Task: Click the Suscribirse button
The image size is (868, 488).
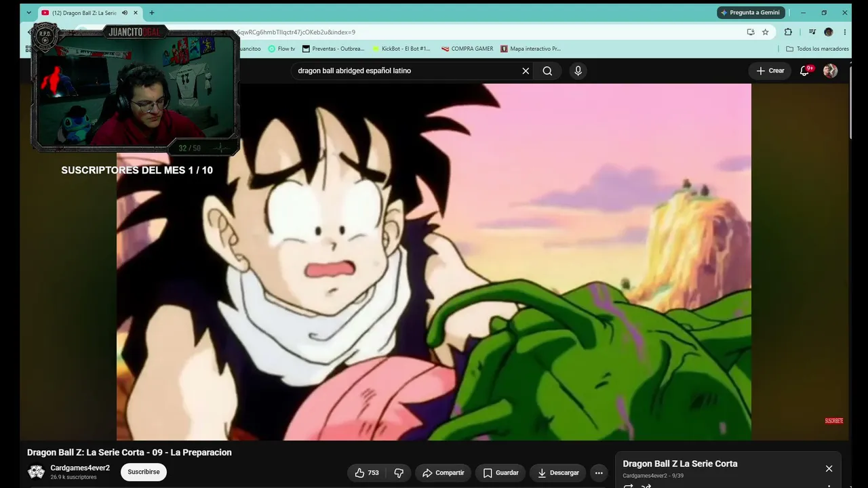Action: pyautogui.click(x=144, y=472)
